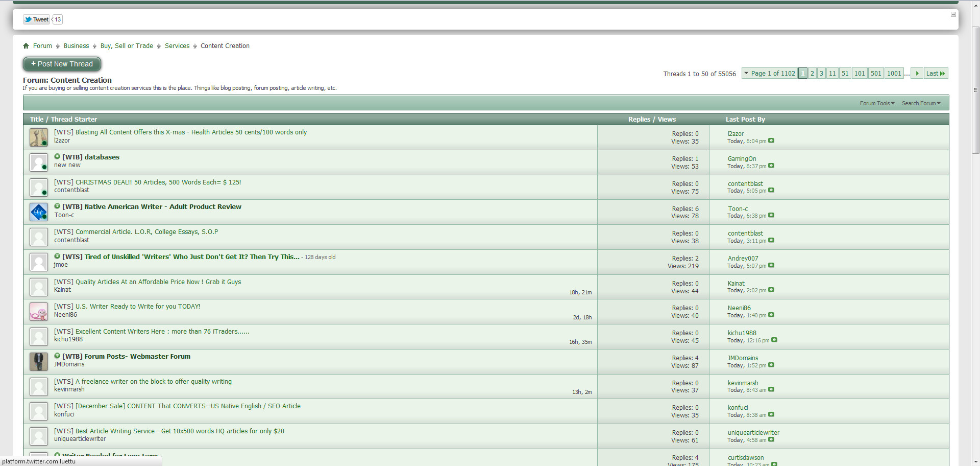This screenshot has height=466, width=980.
Task: Sort by Replies column header
Action: (x=639, y=119)
